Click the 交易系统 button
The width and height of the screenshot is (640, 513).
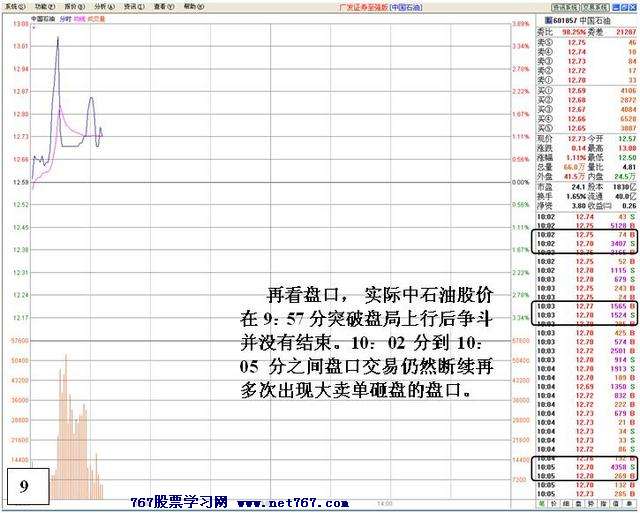click(x=595, y=7)
